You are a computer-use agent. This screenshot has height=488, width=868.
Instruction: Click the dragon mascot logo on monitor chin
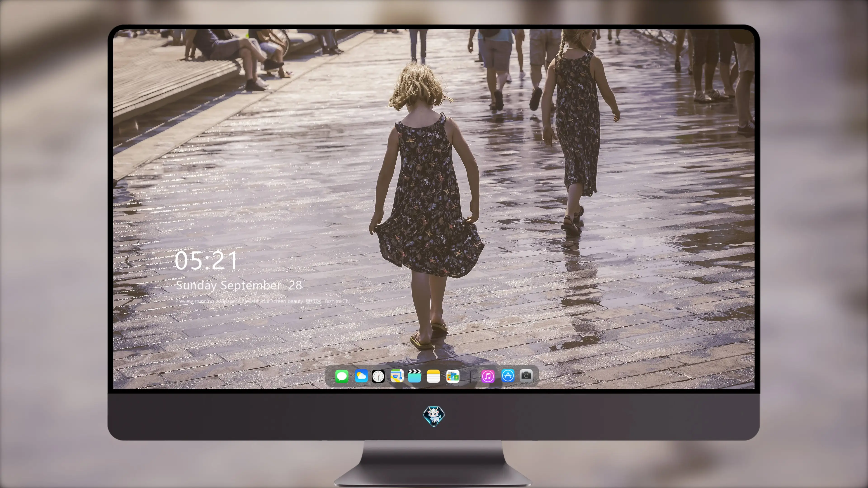[x=434, y=416]
